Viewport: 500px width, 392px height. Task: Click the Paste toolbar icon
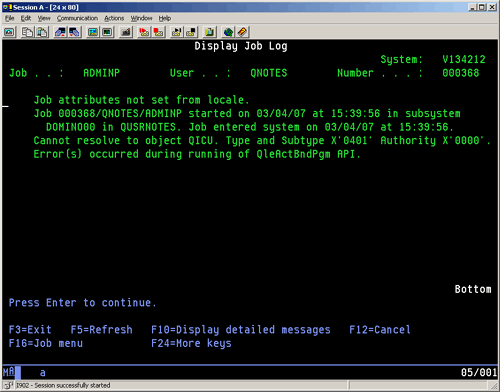tap(42, 32)
